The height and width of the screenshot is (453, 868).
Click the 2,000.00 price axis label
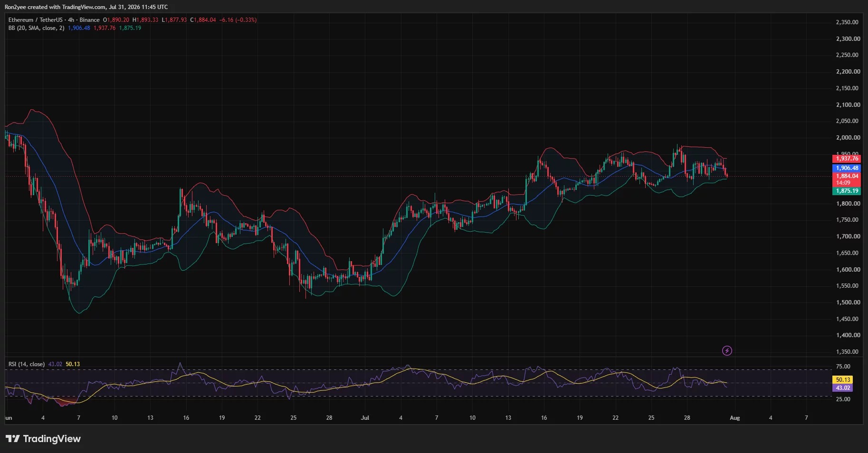click(848, 138)
